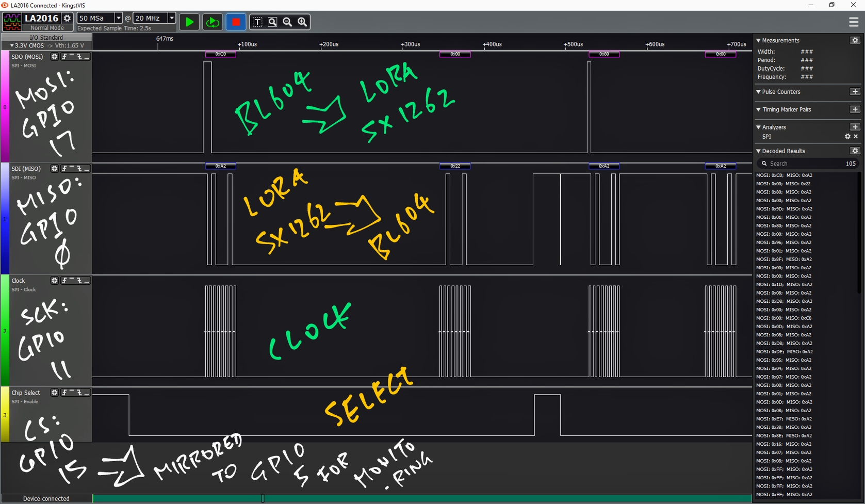Remove the SPI analyzer
This screenshot has height=504, width=865.
(x=856, y=137)
